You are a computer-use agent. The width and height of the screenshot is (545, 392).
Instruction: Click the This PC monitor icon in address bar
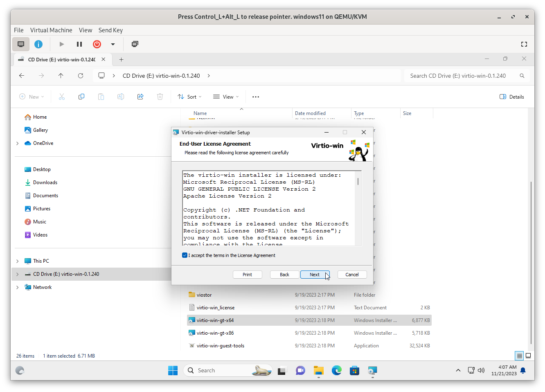coord(101,76)
